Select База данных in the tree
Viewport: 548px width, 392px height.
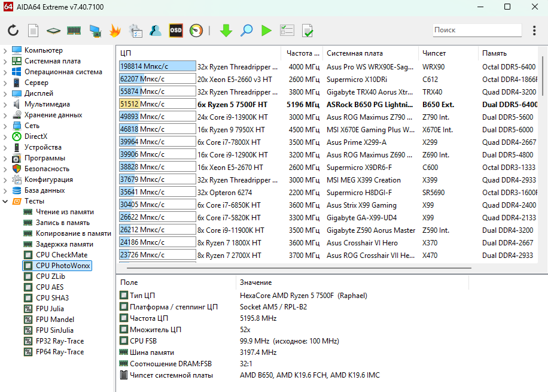[x=44, y=190]
